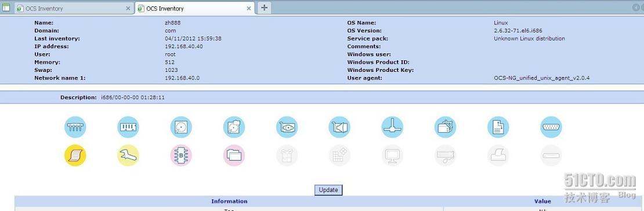Image resolution: width=644 pixels, height=211 pixels.
Task: Open the Controllers cards icon
Action: (x=445, y=128)
